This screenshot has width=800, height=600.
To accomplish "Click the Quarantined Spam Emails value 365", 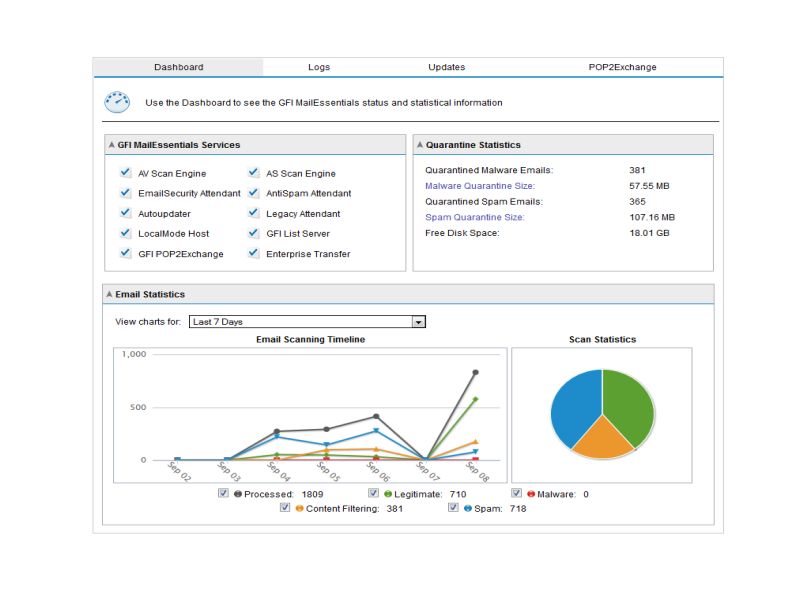I will point(637,202).
